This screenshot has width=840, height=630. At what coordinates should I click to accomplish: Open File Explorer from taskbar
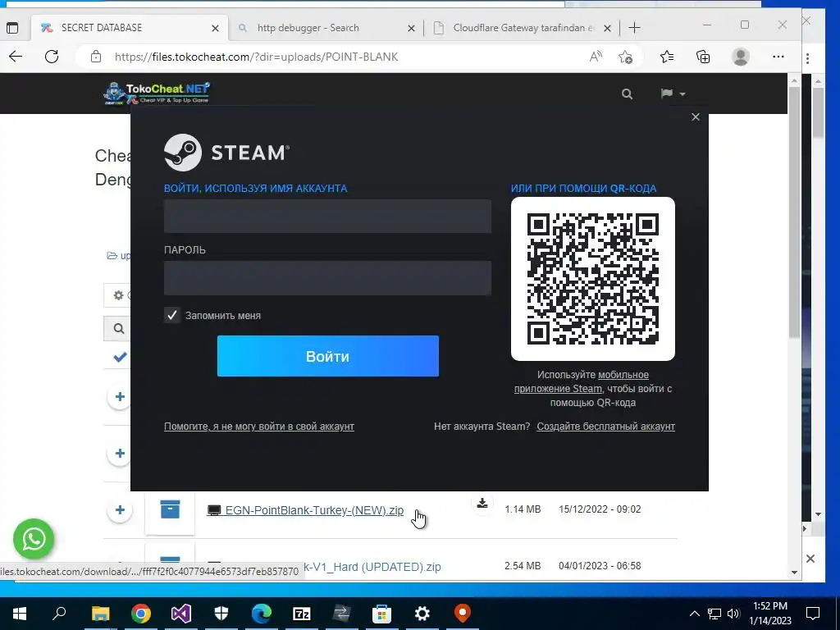100,614
